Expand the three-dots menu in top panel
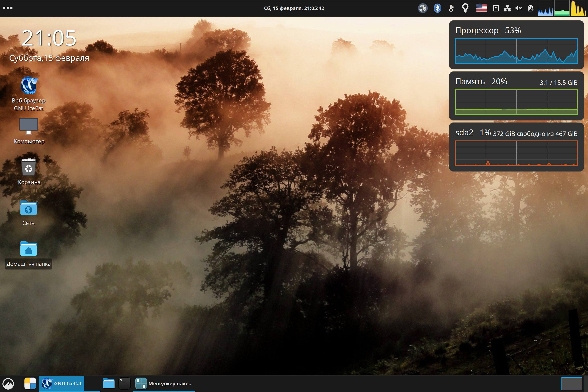 coord(8,8)
